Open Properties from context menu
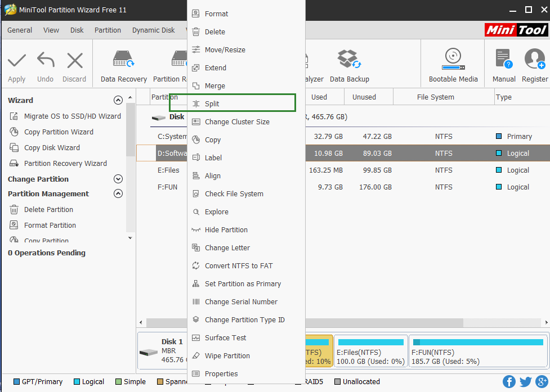The height and width of the screenshot is (392, 550). (x=246, y=374)
